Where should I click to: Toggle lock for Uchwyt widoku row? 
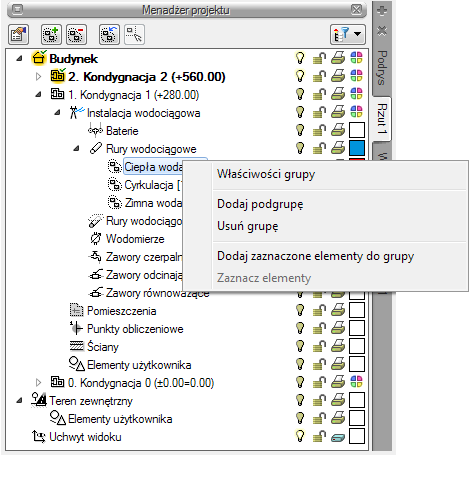click(319, 436)
